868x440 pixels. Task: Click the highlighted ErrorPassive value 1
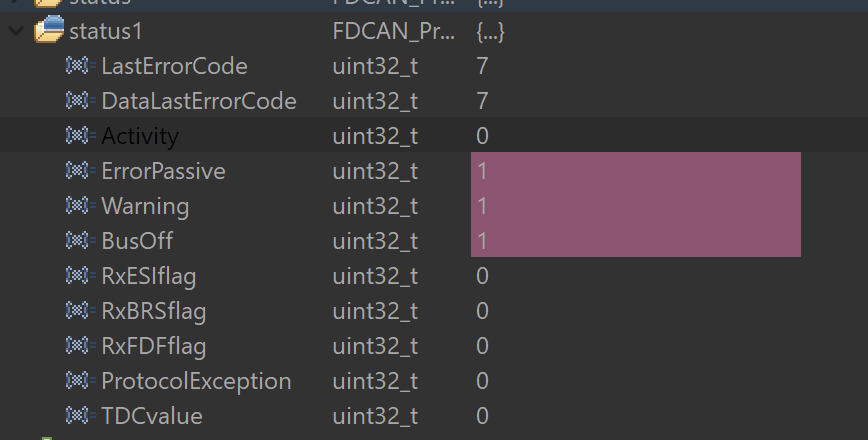click(x=482, y=171)
